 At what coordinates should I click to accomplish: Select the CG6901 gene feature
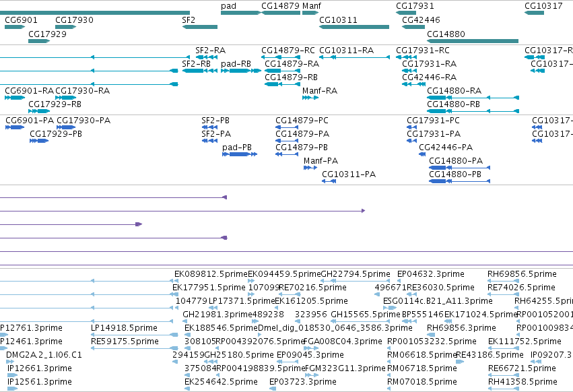coord(15,27)
